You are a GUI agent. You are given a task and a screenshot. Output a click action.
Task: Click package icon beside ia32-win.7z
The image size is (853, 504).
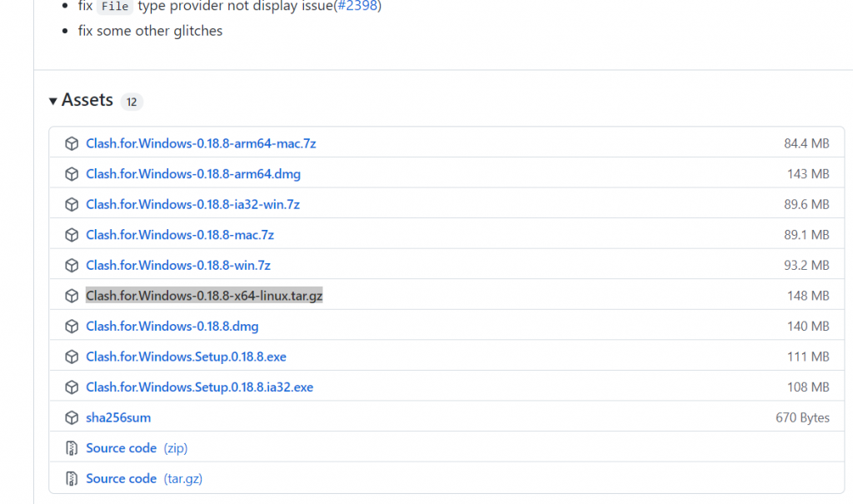point(72,204)
